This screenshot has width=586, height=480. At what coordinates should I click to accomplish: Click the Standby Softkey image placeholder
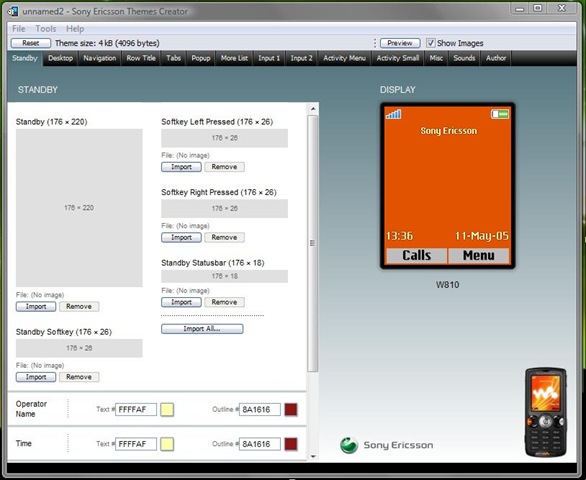point(79,348)
